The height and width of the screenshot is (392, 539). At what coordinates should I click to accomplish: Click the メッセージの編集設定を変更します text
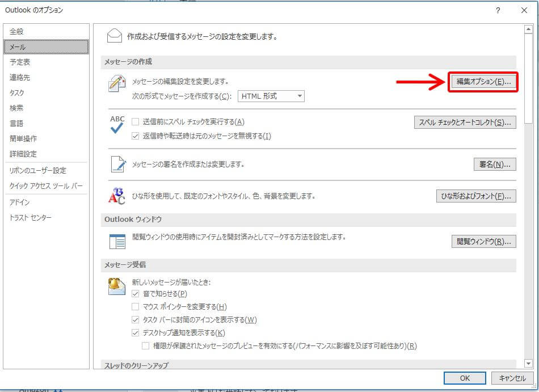pyautogui.click(x=180, y=82)
